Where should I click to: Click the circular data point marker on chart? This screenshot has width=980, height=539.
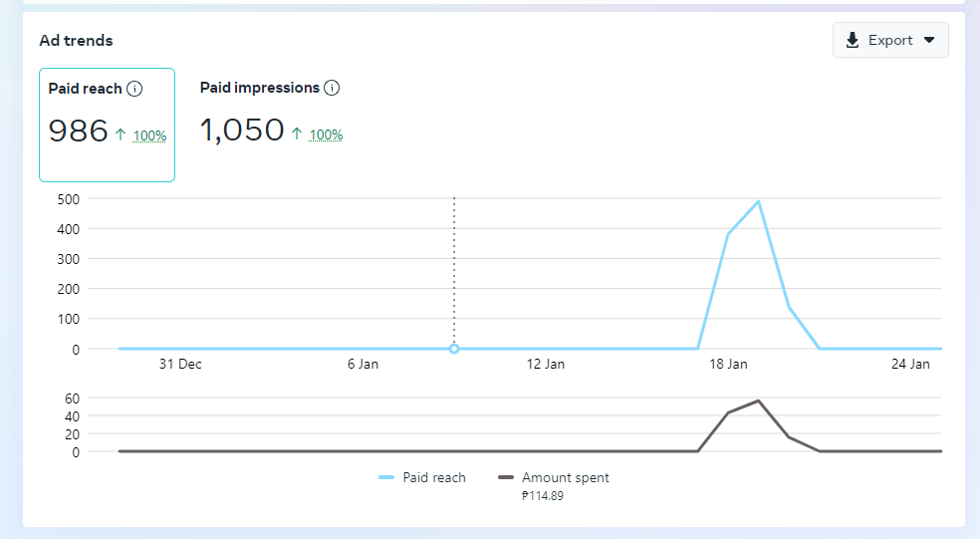pos(454,349)
